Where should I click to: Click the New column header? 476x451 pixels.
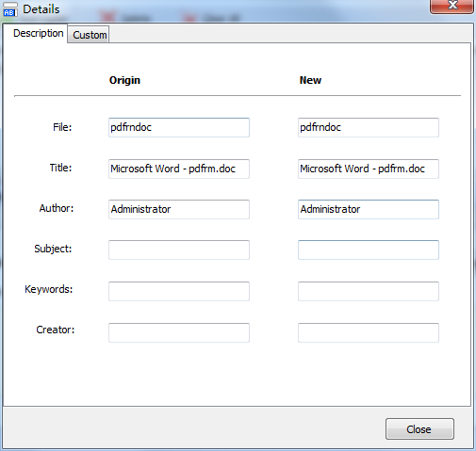coord(310,80)
